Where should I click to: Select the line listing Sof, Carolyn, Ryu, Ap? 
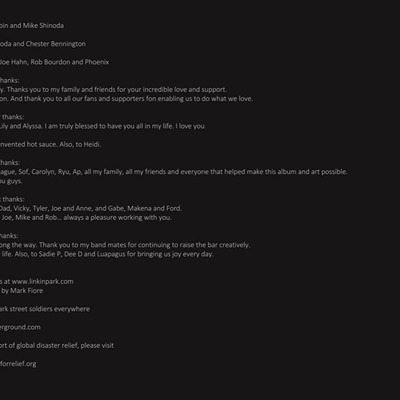174,172
